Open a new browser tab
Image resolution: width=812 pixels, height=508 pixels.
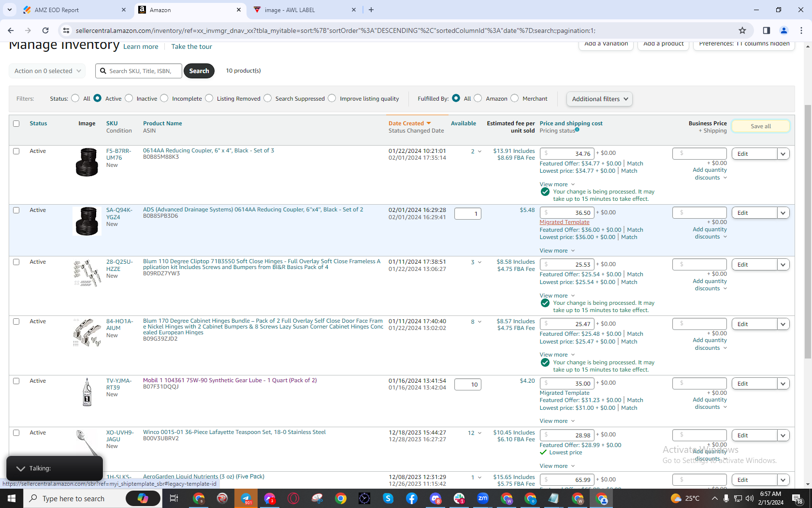(371, 10)
